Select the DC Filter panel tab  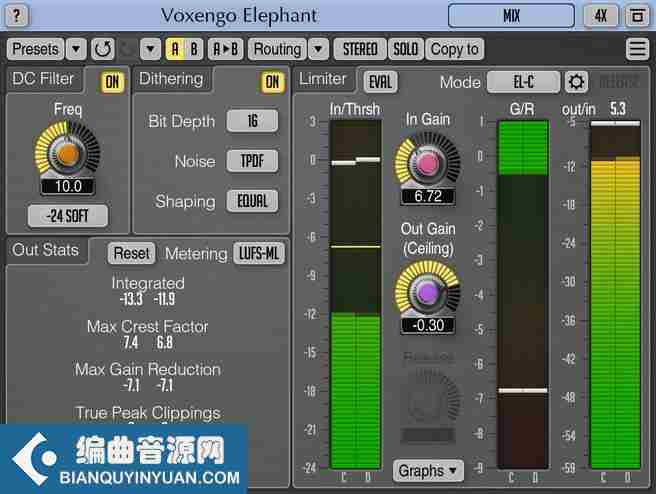tap(43, 79)
